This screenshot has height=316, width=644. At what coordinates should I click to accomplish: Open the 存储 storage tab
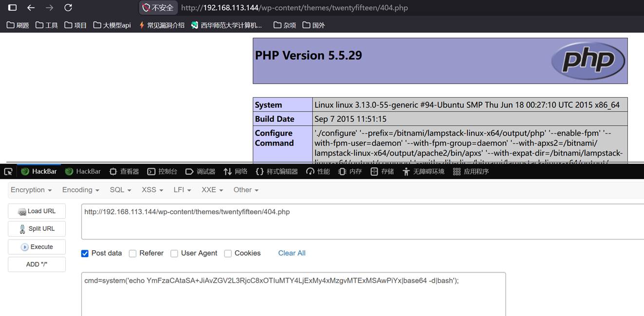[382, 171]
